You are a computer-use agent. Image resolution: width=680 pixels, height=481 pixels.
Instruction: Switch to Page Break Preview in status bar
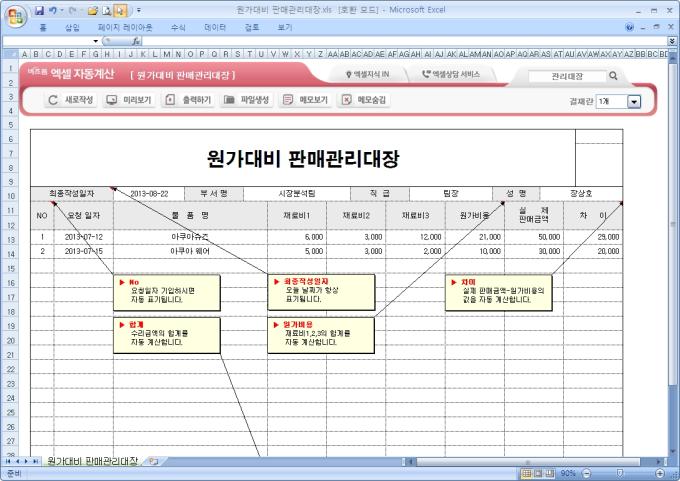click(550, 473)
